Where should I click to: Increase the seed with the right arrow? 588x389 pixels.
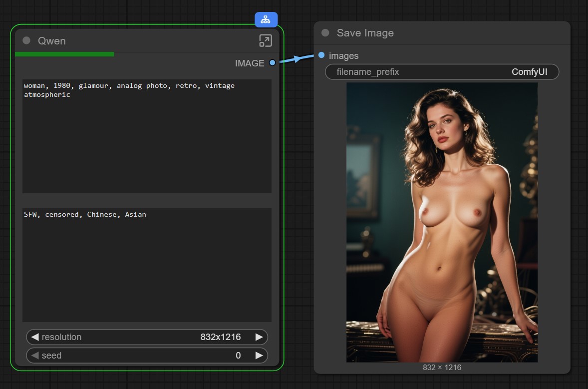259,356
